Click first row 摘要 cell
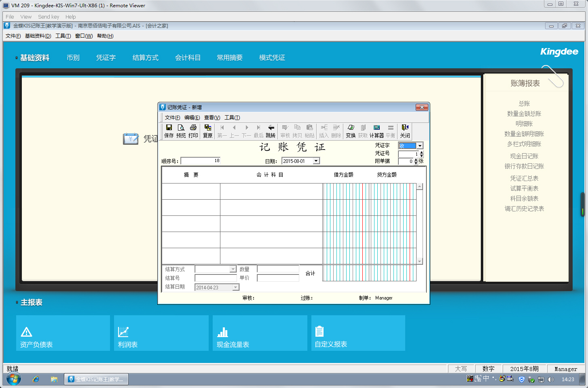The width and height of the screenshot is (588, 388). [191, 191]
